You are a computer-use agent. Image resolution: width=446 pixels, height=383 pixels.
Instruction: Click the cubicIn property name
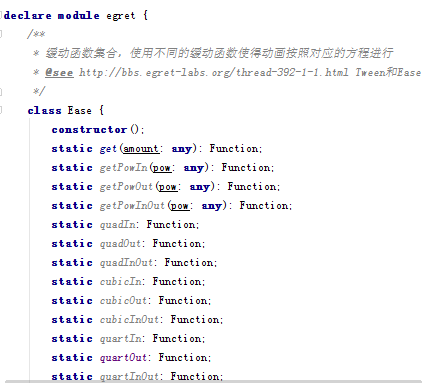pyautogui.click(x=121, y=282)
